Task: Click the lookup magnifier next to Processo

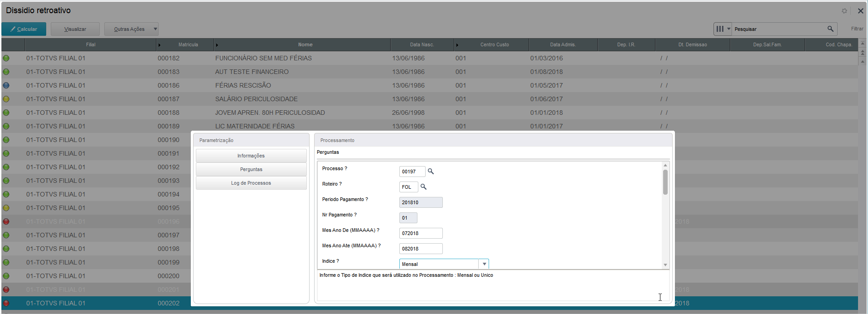Action: click(431, 172)
